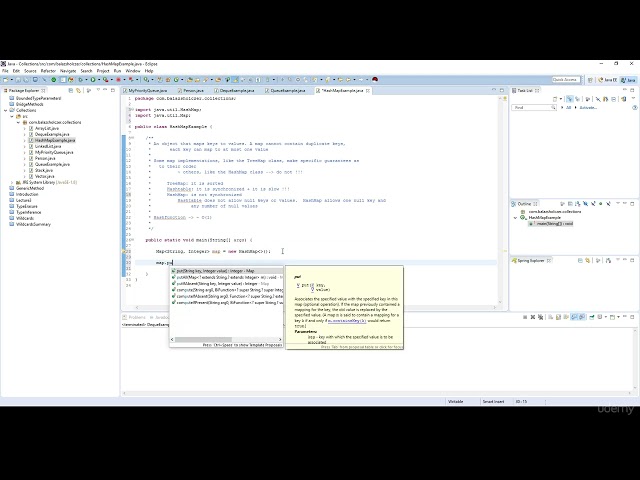Open the Navigate menu
The height and width of the screenshot is (480, 640).
pos(68,71)
